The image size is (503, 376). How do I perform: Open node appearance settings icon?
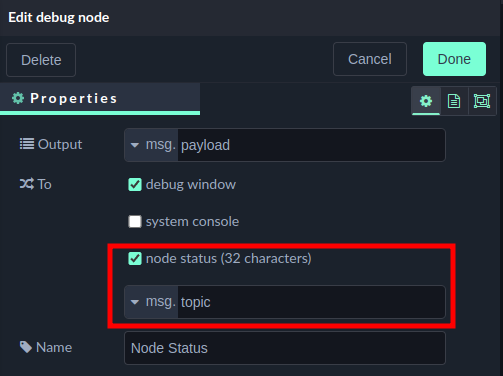tap(482, 101)
